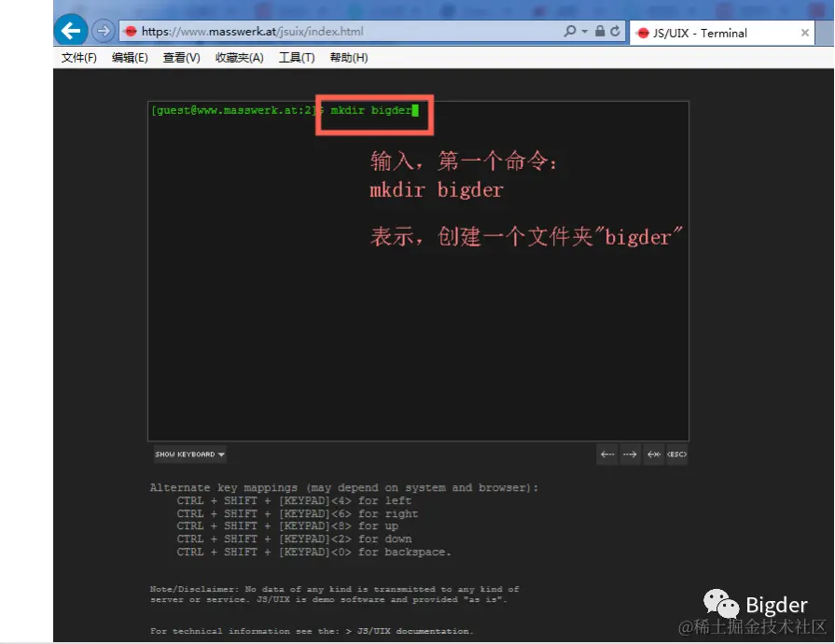835x644 pixels.
Task: Click the security lock icon
Action: click(x=600, y=31)
